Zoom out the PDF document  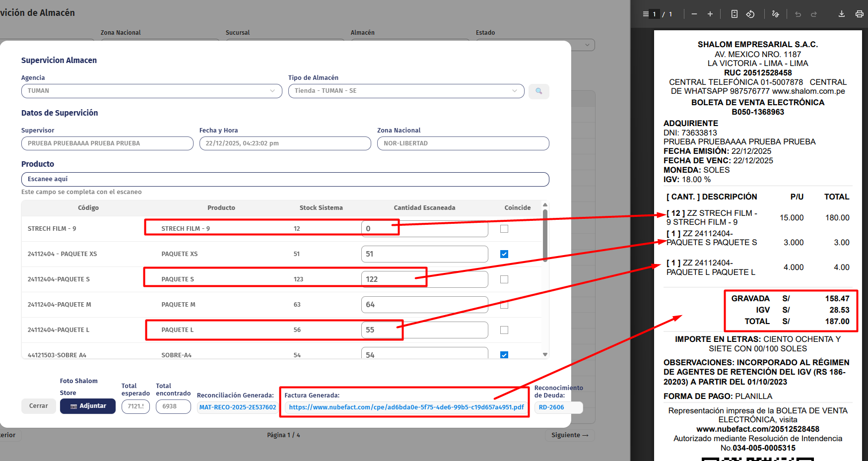(694, 14)
